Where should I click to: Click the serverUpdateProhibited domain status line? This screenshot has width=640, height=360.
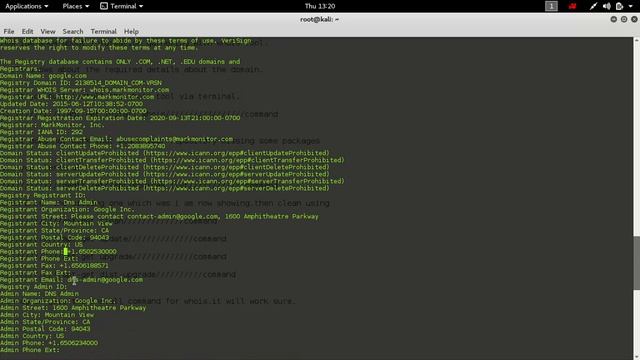coord(164,174)
